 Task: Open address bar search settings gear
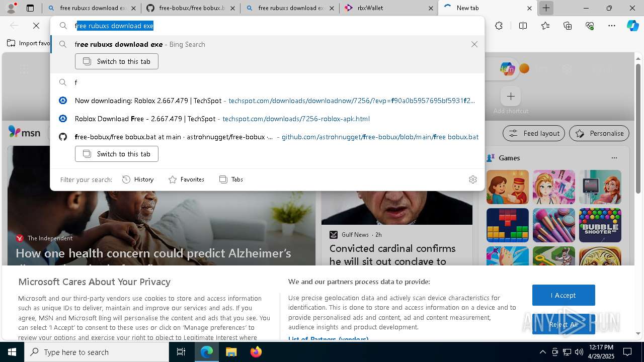coord(472,179)
